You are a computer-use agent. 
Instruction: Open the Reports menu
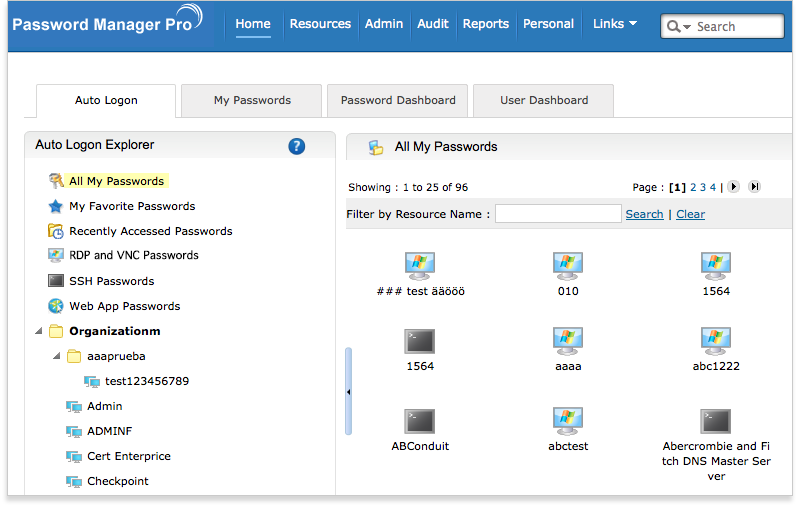pyautogui.click(x=486, y=24)
